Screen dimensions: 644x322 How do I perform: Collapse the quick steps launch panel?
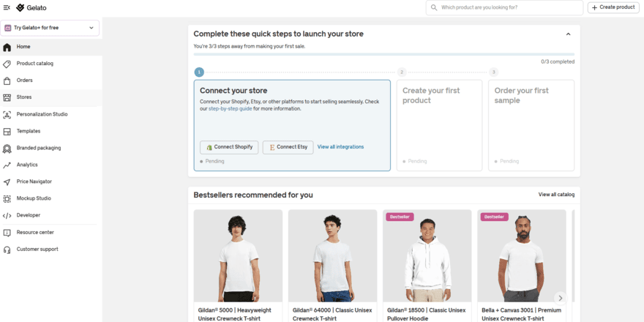[x=569, y=34]
